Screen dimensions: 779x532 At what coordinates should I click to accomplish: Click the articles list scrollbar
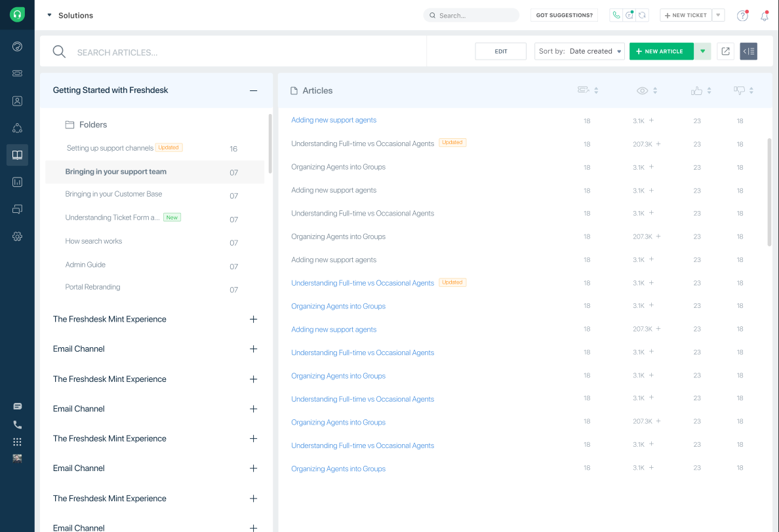click(770, 192)
